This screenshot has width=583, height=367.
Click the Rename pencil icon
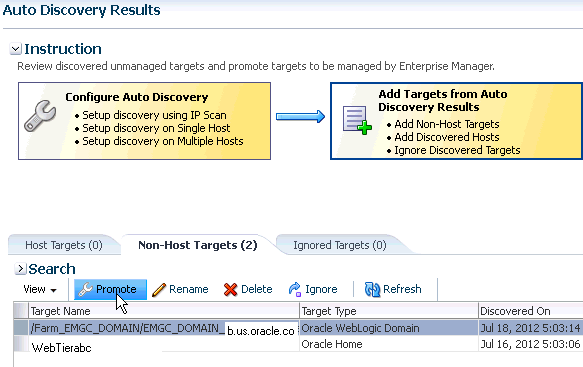[x=159, y=290]
